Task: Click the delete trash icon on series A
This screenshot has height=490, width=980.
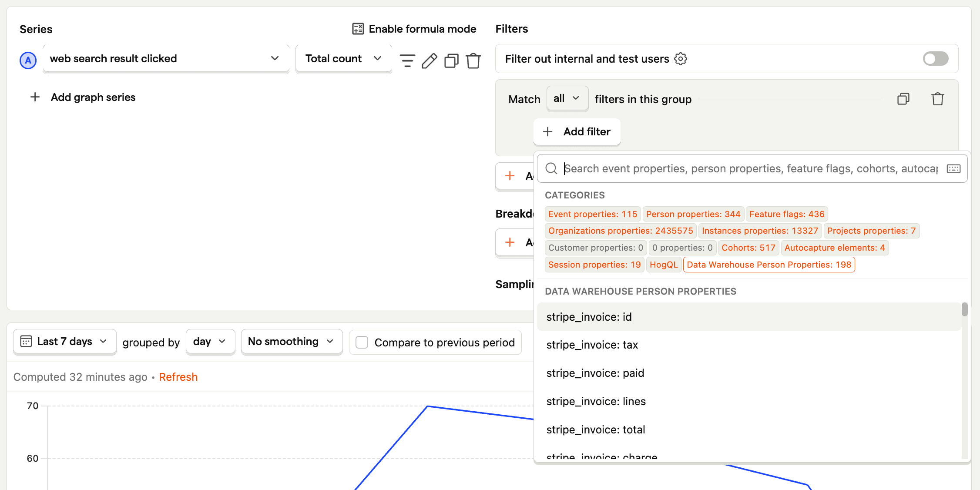Action: 474,59
